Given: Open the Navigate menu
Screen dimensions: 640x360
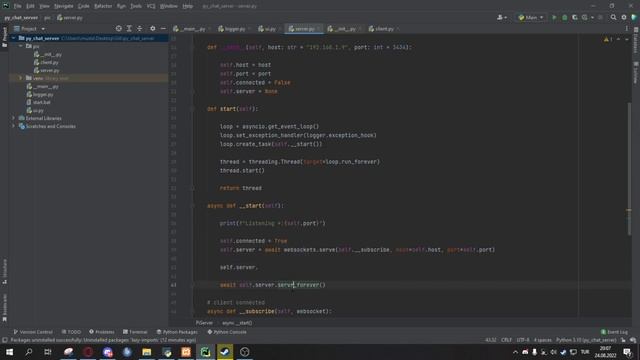Looking at the screenshot, I should 64,6.
